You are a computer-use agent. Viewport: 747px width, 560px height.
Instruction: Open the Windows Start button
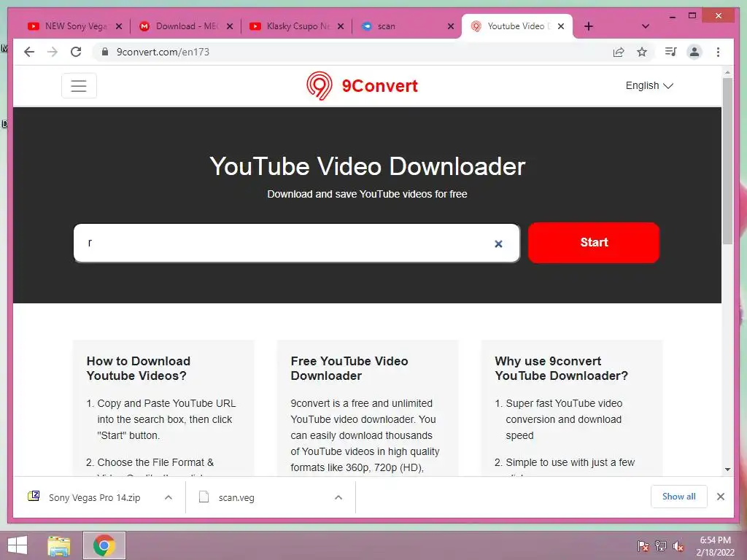[18, 545]
